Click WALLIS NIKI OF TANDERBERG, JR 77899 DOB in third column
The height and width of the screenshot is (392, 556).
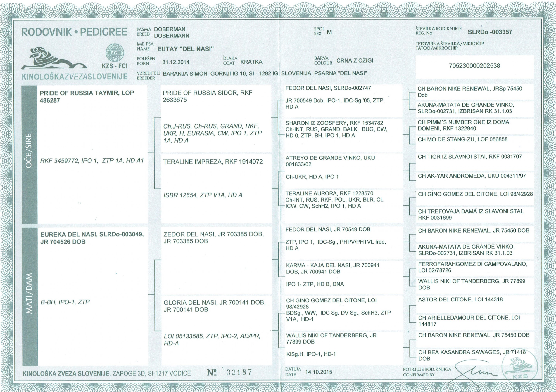pyautogui.click(x=331, y=338)
